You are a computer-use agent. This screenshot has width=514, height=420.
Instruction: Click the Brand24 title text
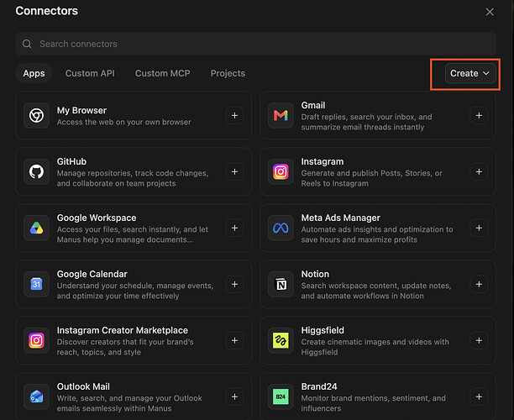(319, 387)
